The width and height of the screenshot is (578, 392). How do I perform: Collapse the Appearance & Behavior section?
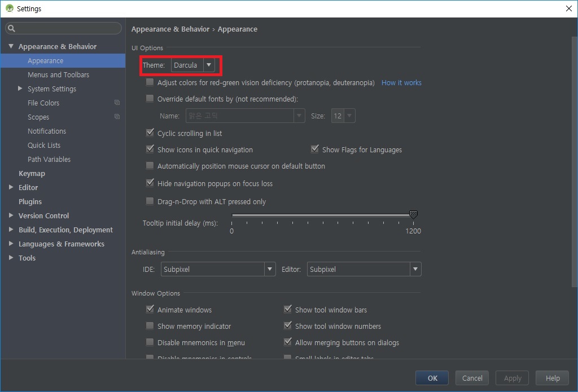point(11,46)
